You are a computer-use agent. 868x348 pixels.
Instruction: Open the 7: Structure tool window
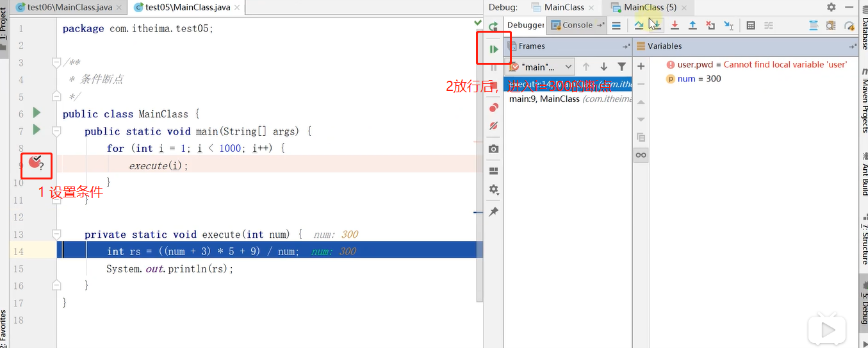[x=864, y=240]
